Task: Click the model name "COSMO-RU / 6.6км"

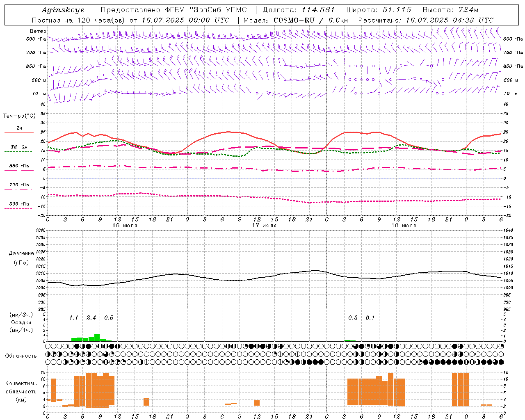Action: (310, 20)
